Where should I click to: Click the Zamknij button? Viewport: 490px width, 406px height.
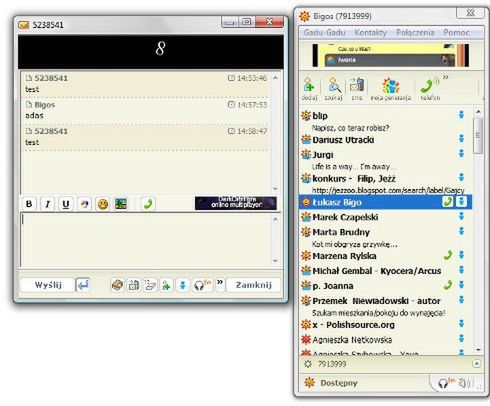coord(254,285)
